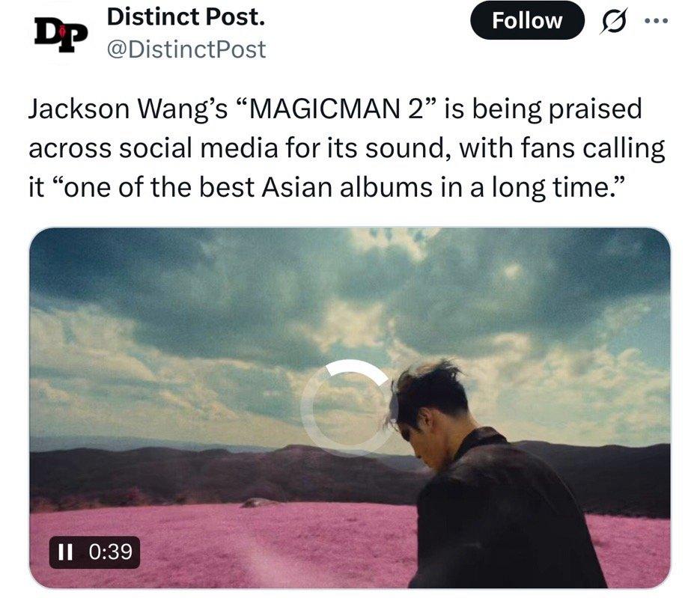Screen dimensions: 700x598
Task: Open the three-dot more options menu
Action: (x=657, y=20)
